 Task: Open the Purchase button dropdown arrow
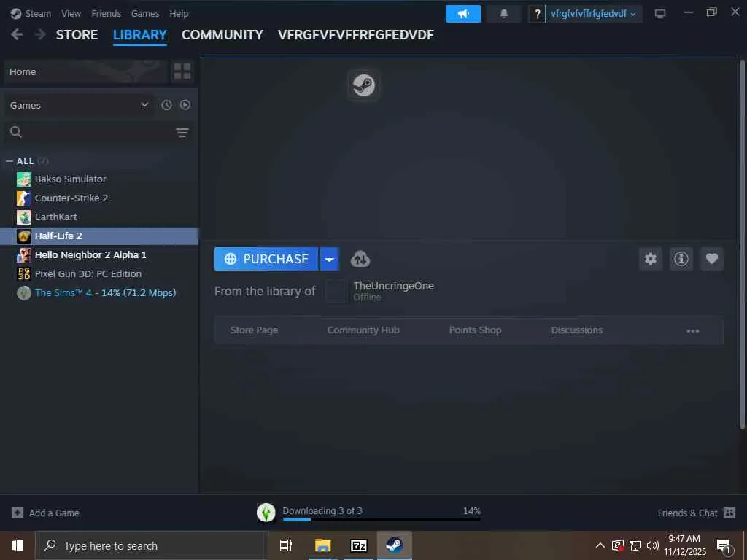click(x=329, y=259)
